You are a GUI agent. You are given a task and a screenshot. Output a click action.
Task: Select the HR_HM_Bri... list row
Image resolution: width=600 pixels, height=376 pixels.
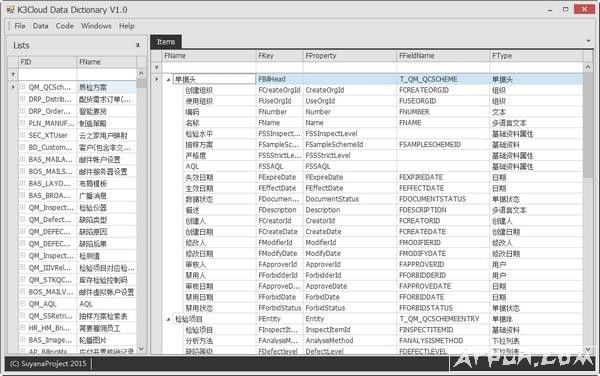77,328
